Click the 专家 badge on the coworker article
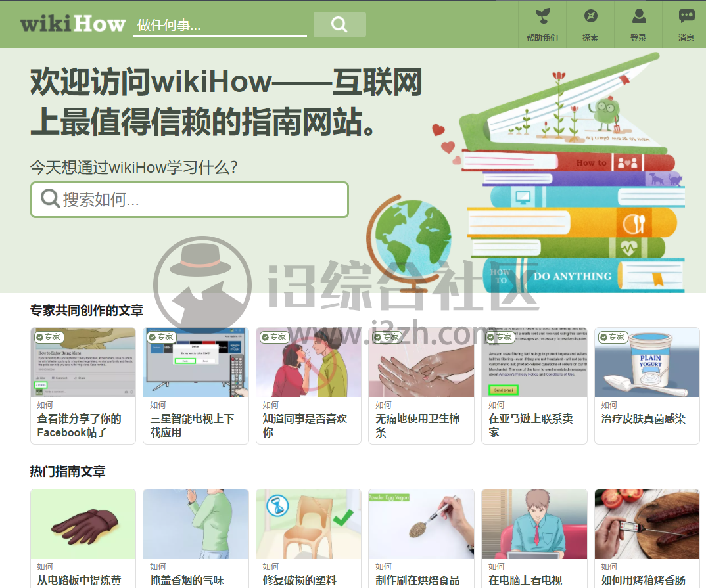The height and width of the screenshot is (588, 706). coord(275,337)
